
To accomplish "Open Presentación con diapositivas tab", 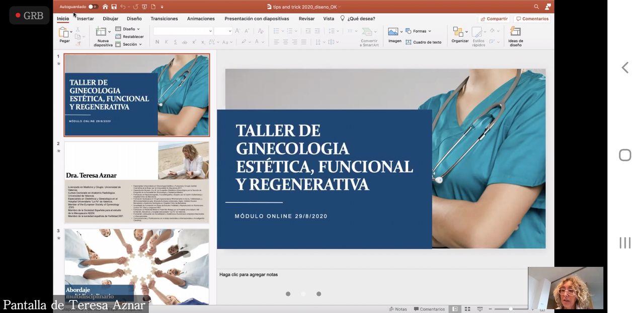I will (x=257, y=19).
